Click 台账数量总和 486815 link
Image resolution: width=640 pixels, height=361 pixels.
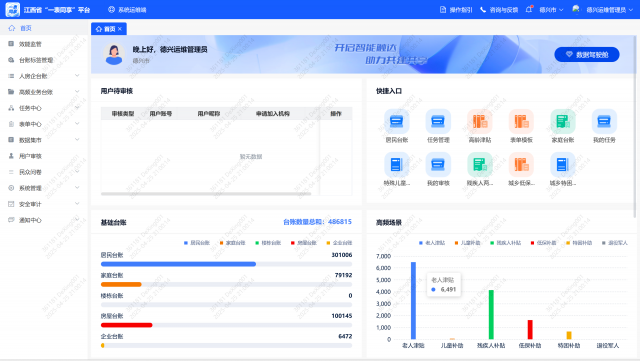click(317, 222)
